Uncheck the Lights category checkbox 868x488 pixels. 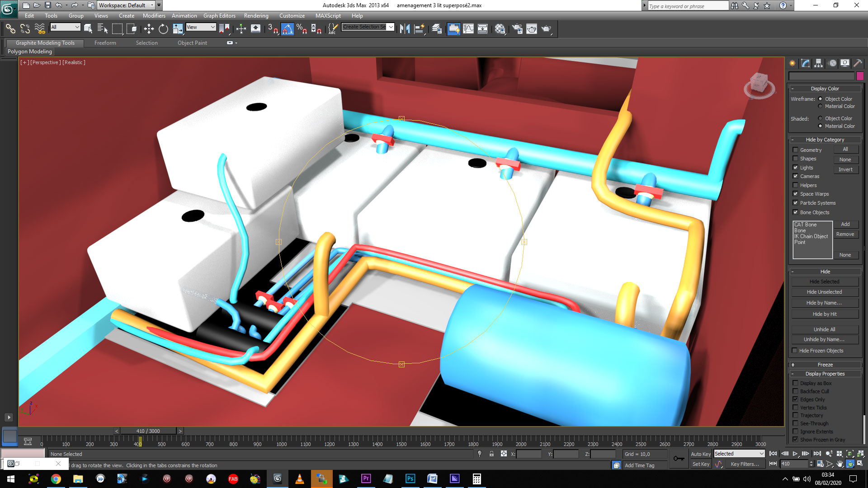[795, 168]
